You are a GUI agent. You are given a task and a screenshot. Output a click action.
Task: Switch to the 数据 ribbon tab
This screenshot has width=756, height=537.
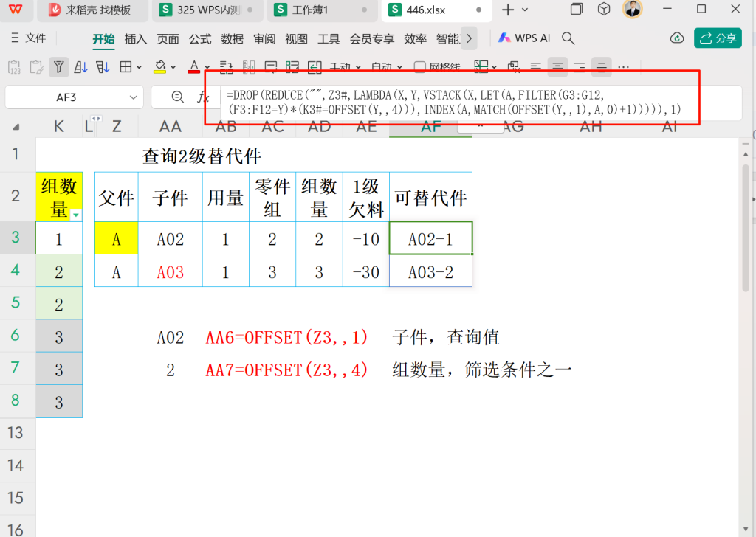[x=232, y=39]
